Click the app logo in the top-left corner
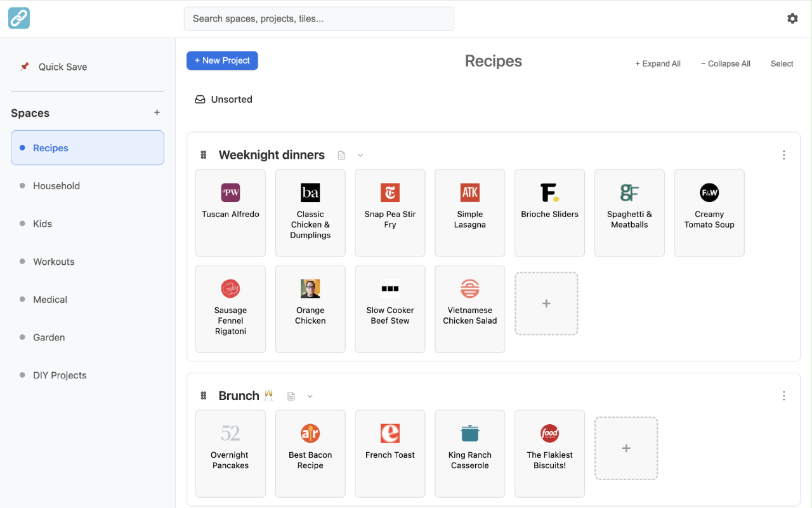This screenshot has height=508, width=812. click(18, 18)
